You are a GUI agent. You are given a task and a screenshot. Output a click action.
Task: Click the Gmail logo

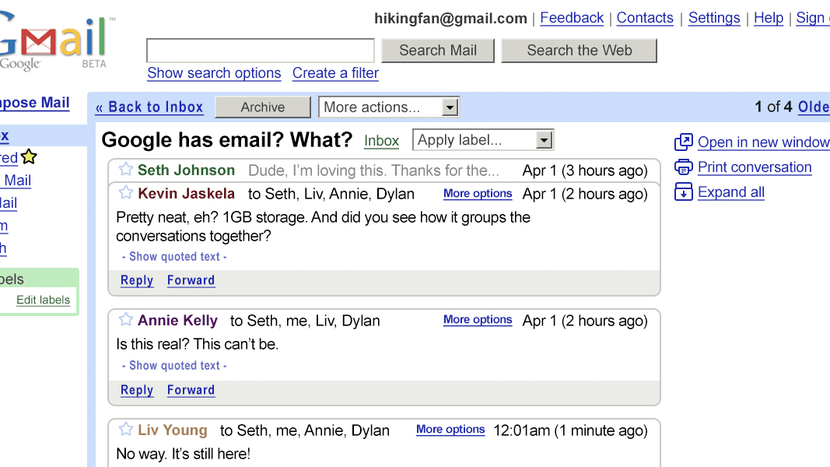56,43
